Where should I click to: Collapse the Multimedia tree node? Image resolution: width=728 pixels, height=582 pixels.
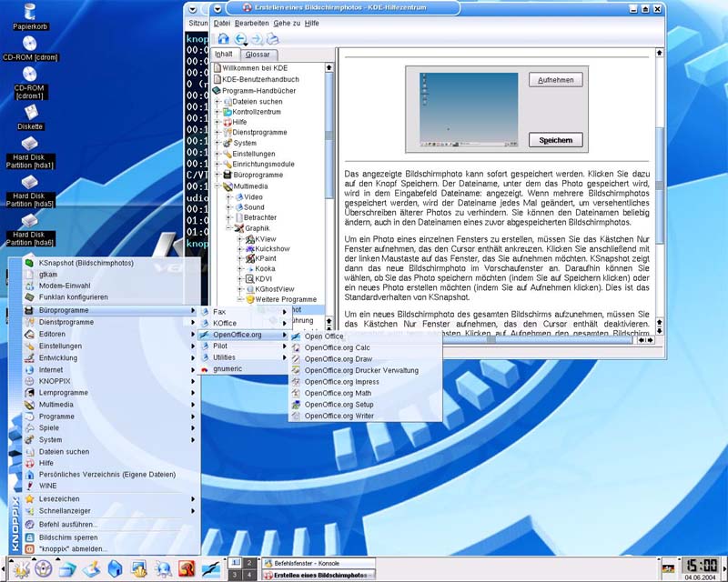(217, 186)
